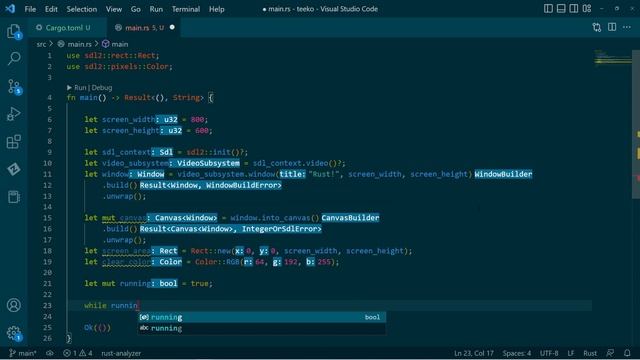
Task: Click screen_width variable on line 6
Action: [128, 120]
